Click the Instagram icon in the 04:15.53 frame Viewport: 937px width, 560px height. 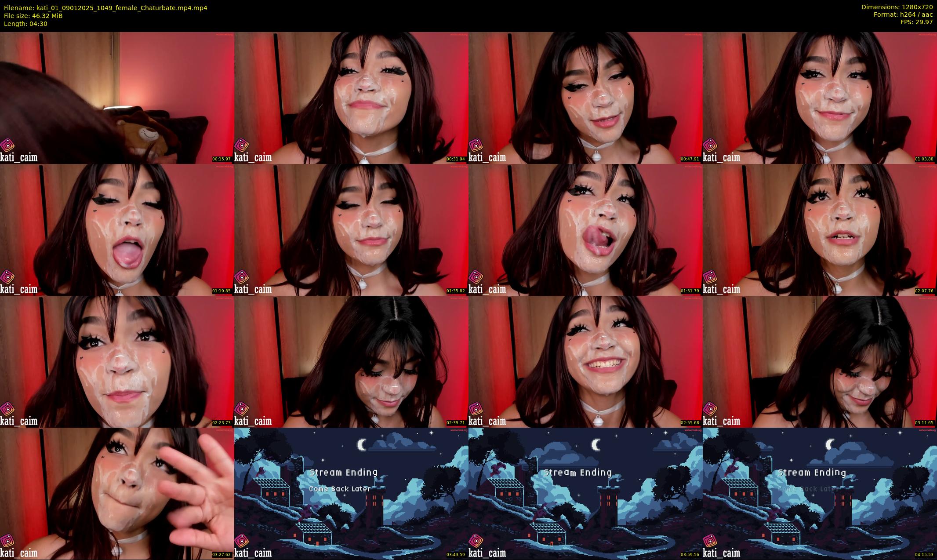pos(710,541)
